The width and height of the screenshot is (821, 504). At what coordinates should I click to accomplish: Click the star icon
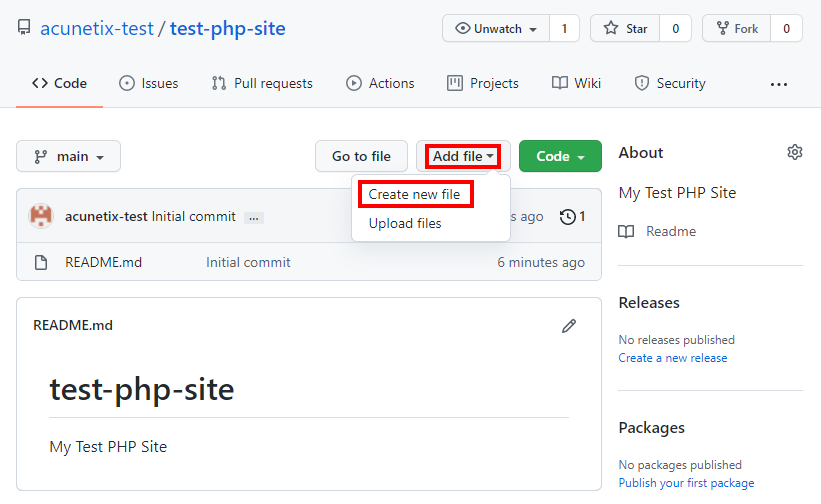click(611, 28)
